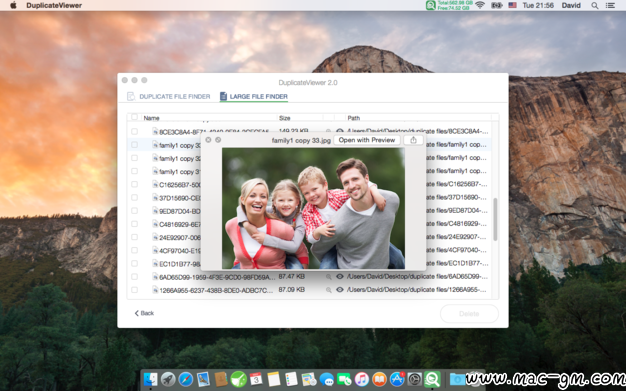Preview the 6AD65D99 file with eye icon
626x391 pixels.
(340, 276)
